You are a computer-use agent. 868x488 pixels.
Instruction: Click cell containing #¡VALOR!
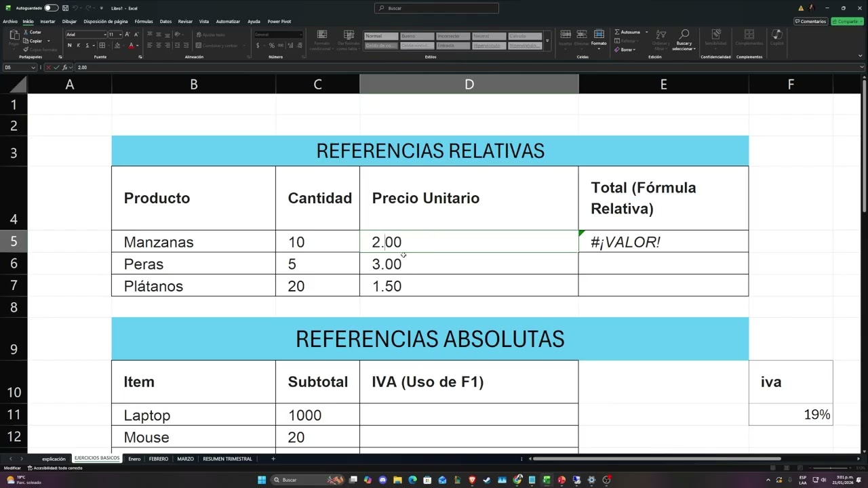[x=663, y=242]
